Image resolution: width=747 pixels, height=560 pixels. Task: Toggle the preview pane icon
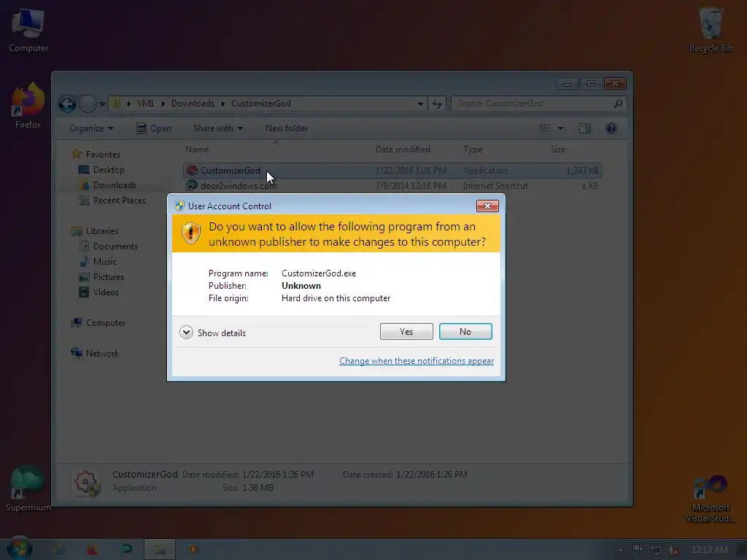click(x=584, y=128)
